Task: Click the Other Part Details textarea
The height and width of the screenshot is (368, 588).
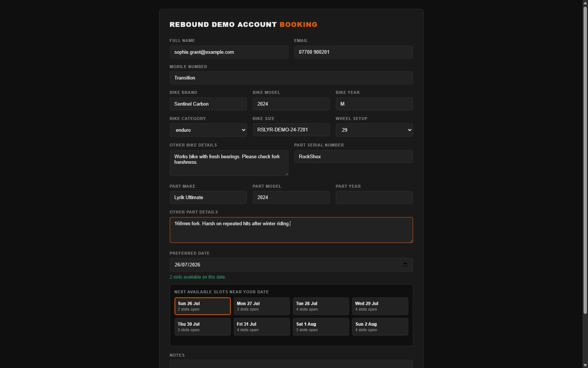Action: tap(291, 230)
